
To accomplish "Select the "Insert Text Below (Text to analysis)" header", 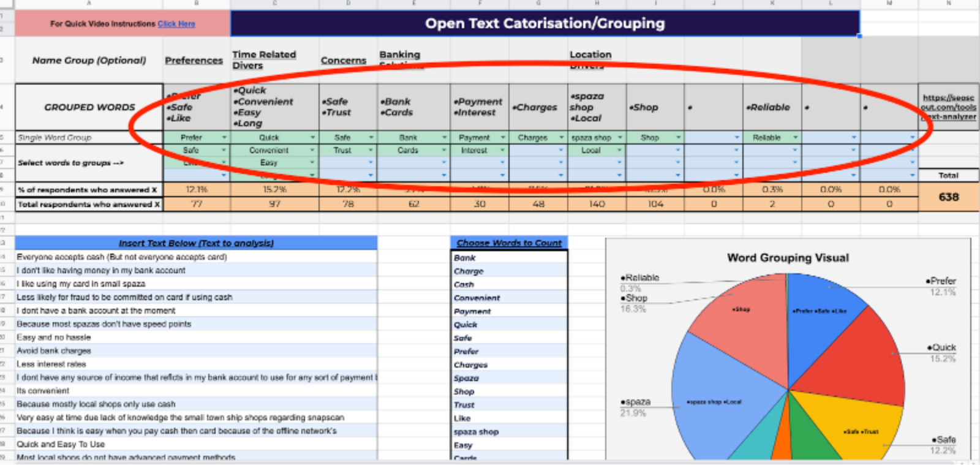I will 196,243.
